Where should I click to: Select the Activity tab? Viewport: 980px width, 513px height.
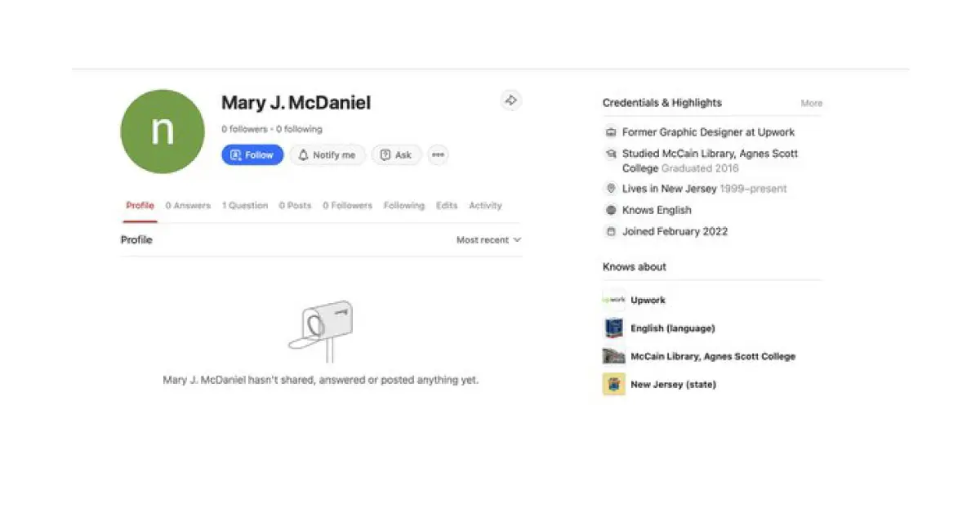(x=485, y=206)
